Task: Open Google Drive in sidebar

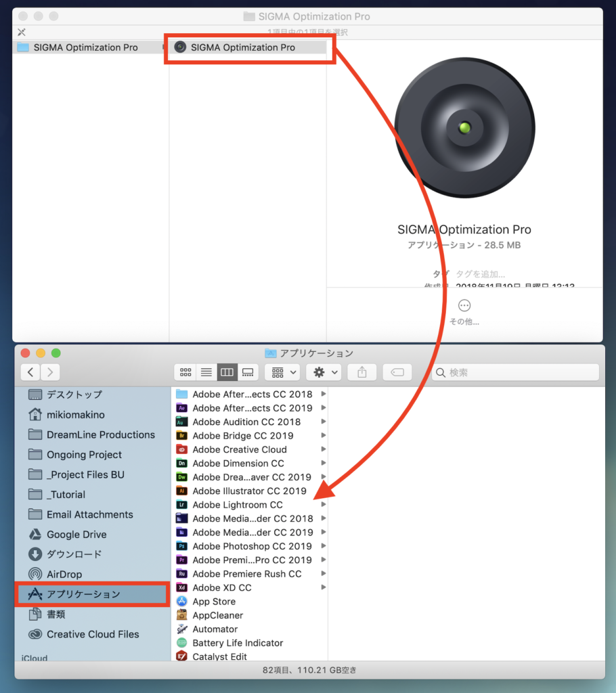Action: tap(91, 535)
